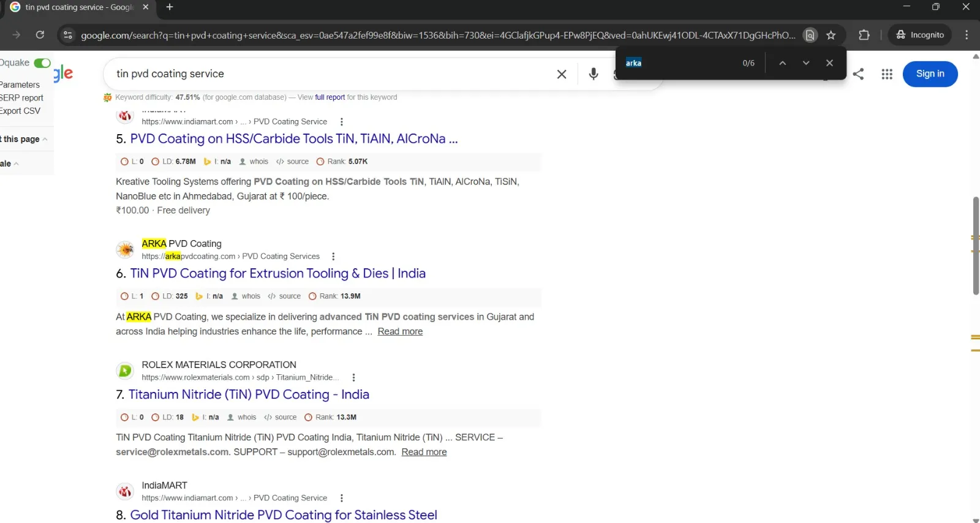
Task: Close the find-in-page bar
Action: pyautogui.click(x=829, y=62)
